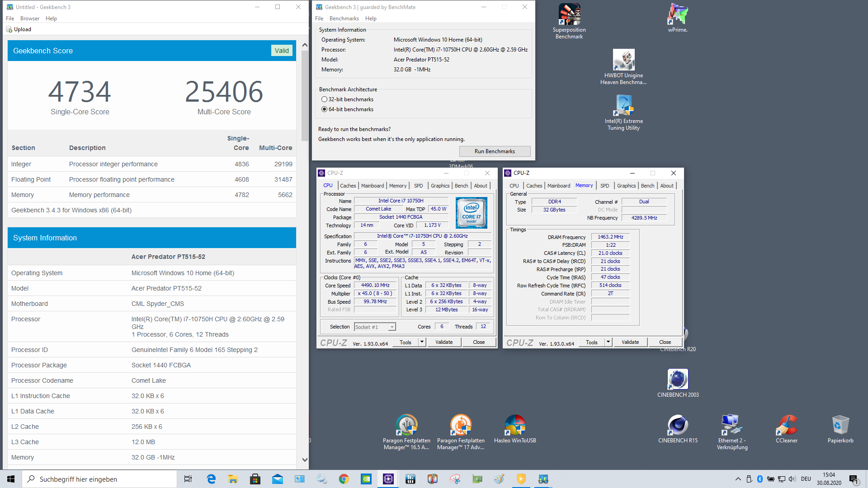Open the Superposition Benchmark desktop icon
Screen dimensions: 868x488
[x=569, y=21]
